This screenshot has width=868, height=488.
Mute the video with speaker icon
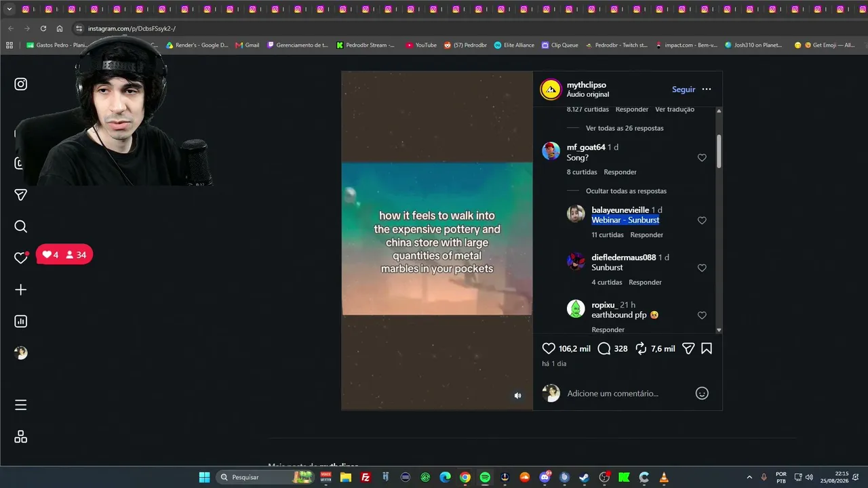[x=517, y=396]
